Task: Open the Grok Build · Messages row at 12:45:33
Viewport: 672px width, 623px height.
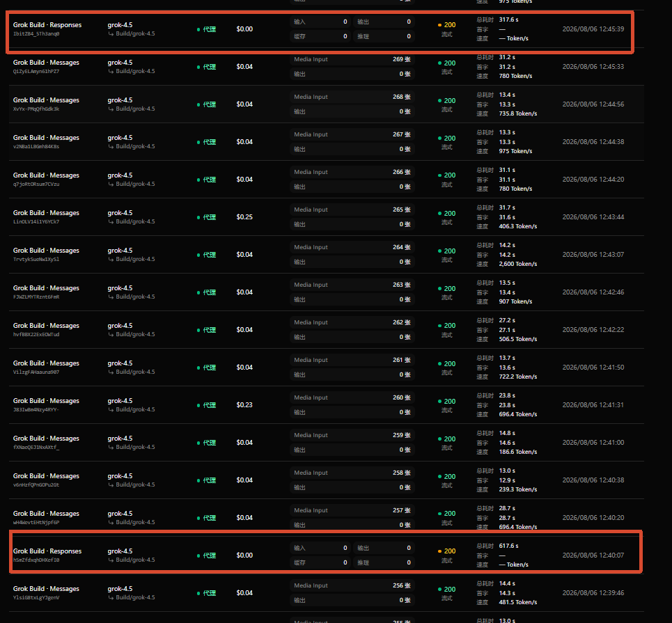Action: tap(326, 66)
